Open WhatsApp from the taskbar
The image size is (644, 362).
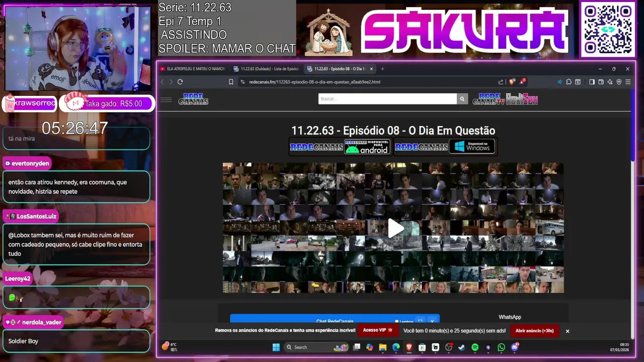(x=501, y=347)
